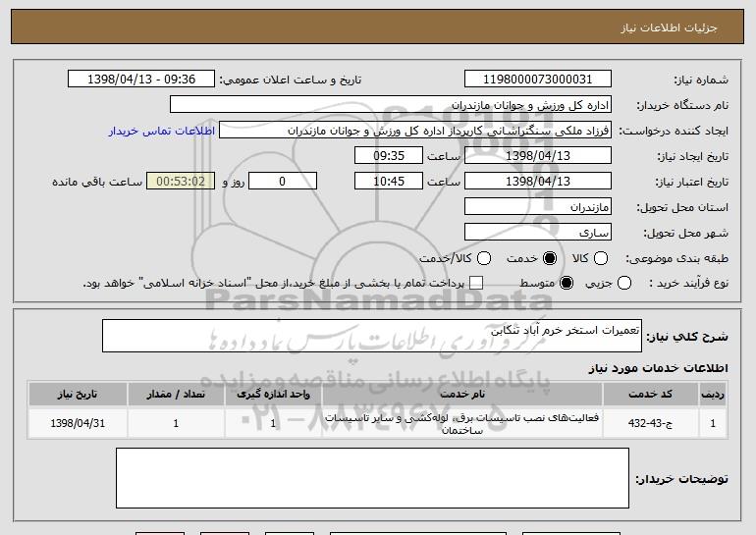Image resolution: width=756 pixels, height=535 pixels.
Task: Click the delivery province field مازندران
Action: [x=538, y=207]
